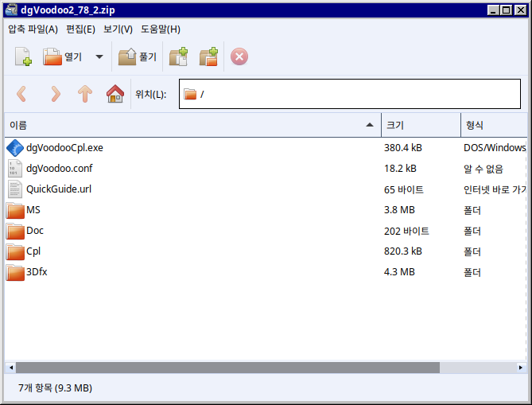Click the scrollbar left arrow

(x=11, y=368)
